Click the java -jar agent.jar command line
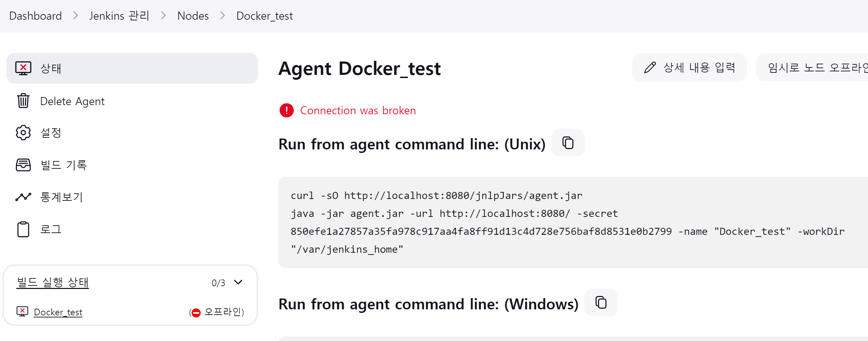This screenshot has width=868, height=341. tap(454, 213)
